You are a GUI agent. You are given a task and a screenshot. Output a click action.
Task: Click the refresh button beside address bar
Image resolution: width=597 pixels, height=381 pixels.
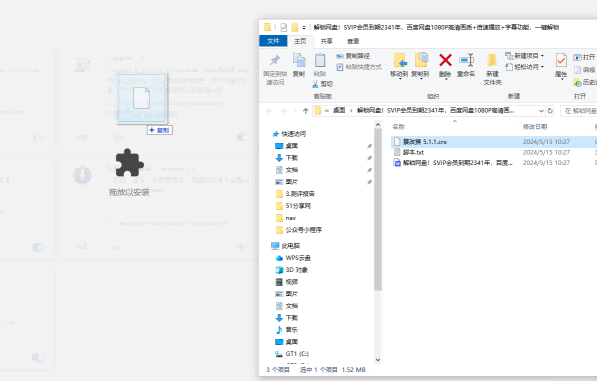click(550, 111)
